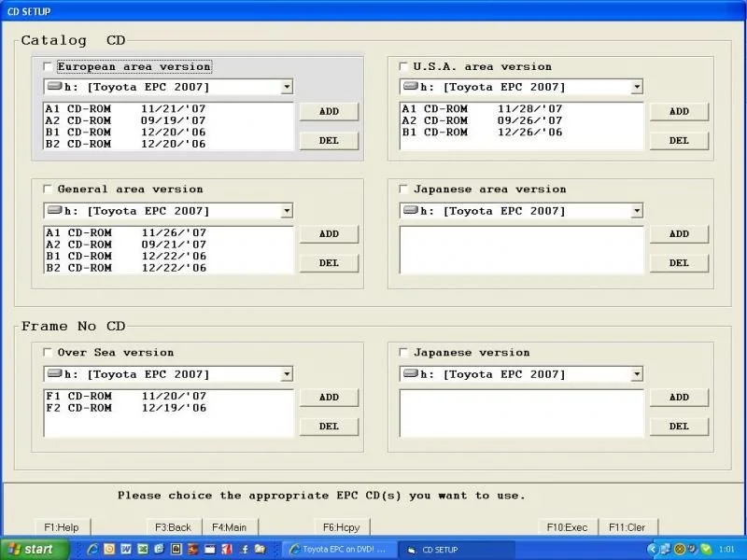Viewport: 747px width, 560px height.
Task: Open help with the F1:Help button
Action: click(x=62, y=527)
